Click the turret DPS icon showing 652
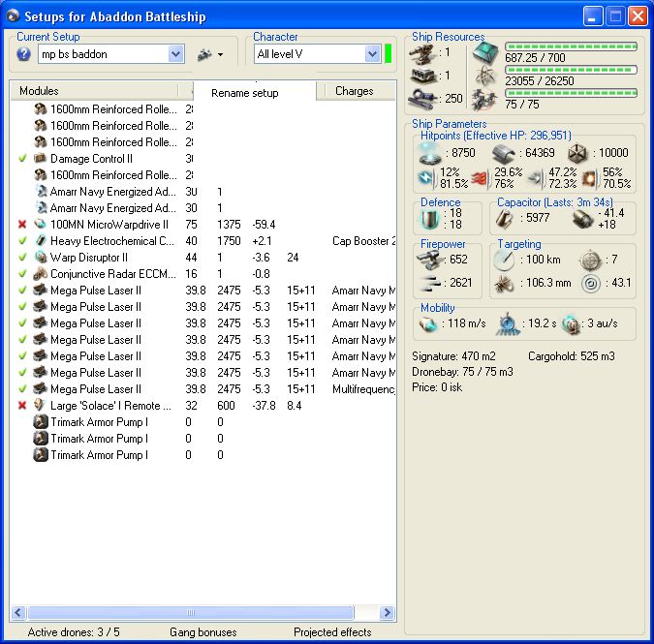This screenshot has width=654, height=644. coord(429,260)
